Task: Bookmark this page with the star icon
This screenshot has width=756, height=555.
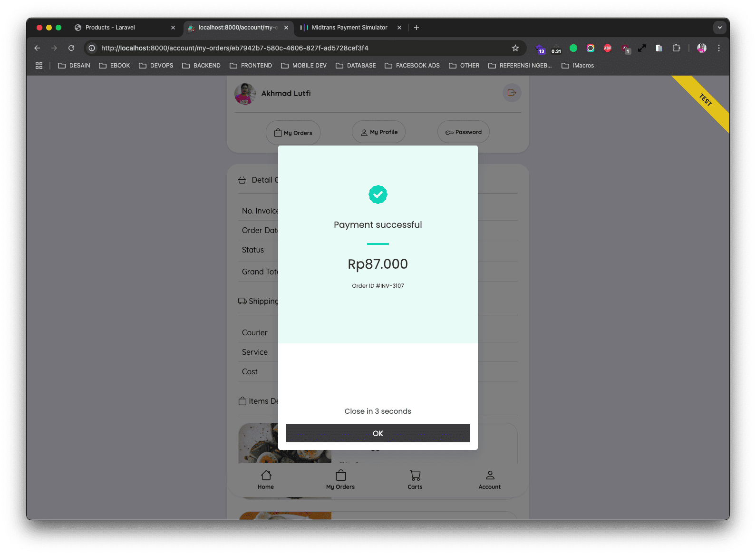Action: coord(515,48)
